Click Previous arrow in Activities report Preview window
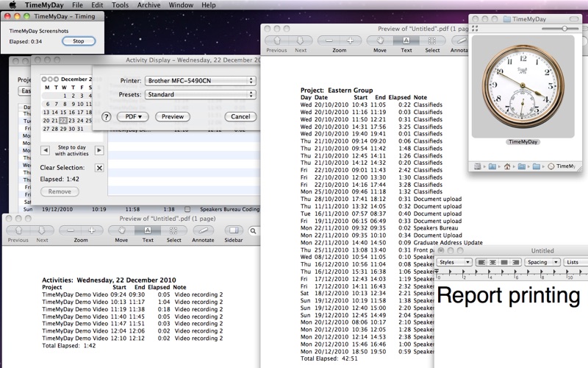Image resolution: width=588 pixels, height=368 pixels. [18, 230]
